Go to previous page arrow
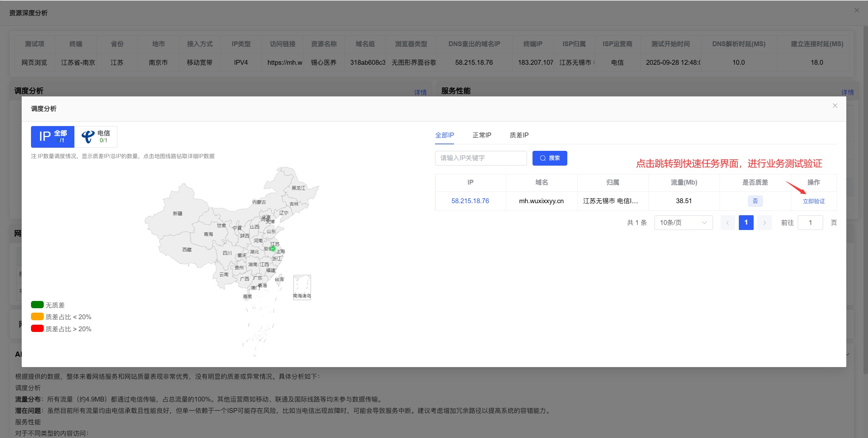Image resolution: width=868 pixels, height=438 pixels. point(728,223)
